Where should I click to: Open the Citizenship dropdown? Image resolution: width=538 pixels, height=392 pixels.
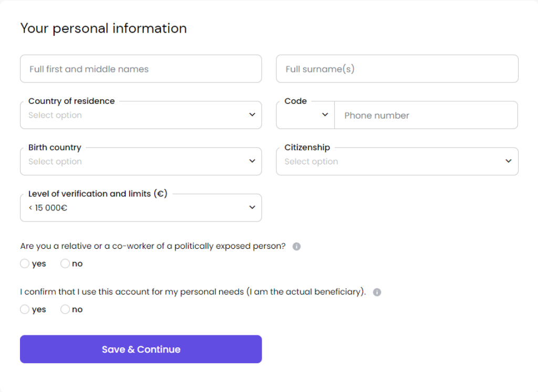pyautogui.click(x=397, y=161)
